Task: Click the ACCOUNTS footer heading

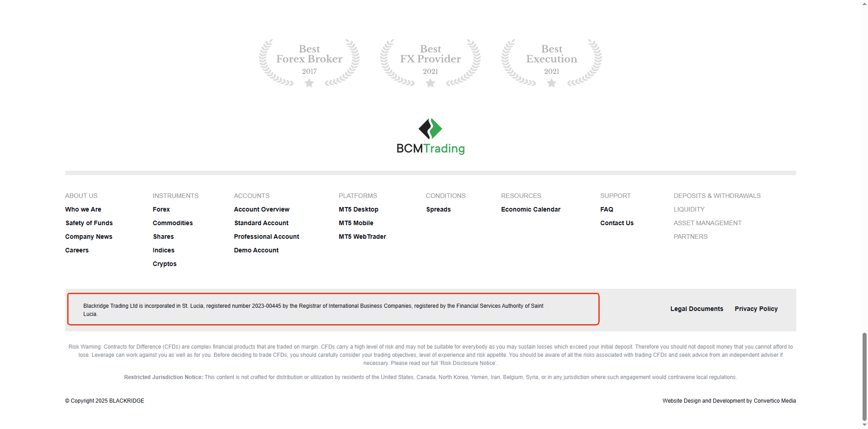Action: [252, 196]
